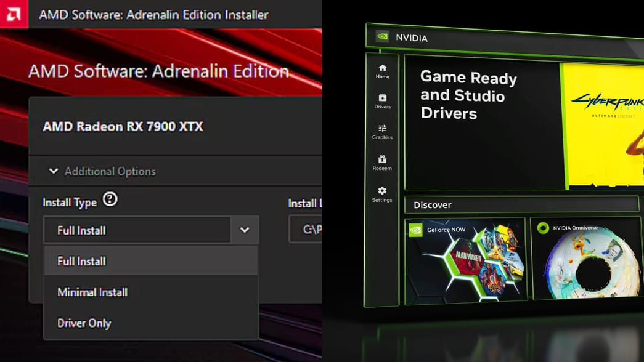Viewport: 644px width, 362px height.
Task: Click the Redeem icon in NVIDIA app
Action: coord(382,161)
